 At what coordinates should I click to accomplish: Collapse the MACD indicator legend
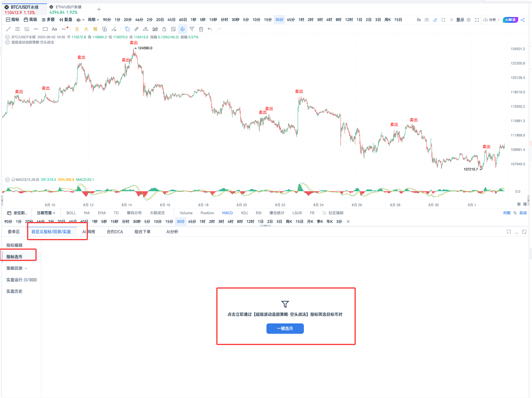(x=7, y=179)
